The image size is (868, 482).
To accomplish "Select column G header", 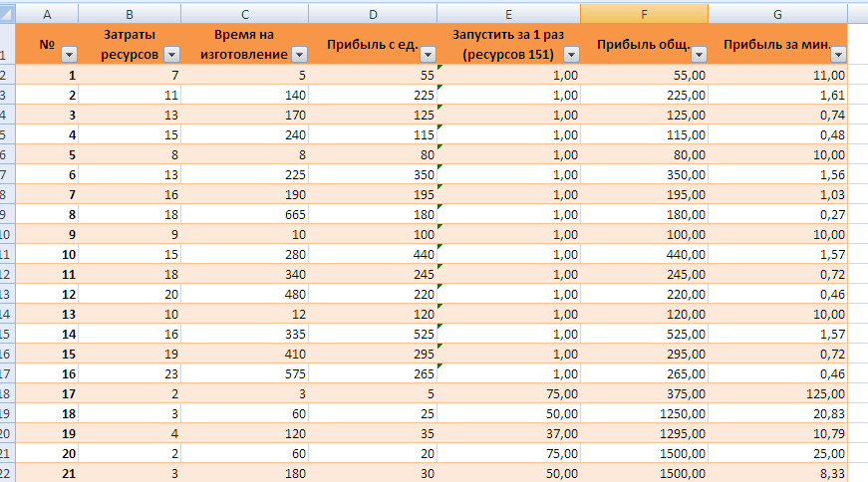I will [x=777, y=14].
